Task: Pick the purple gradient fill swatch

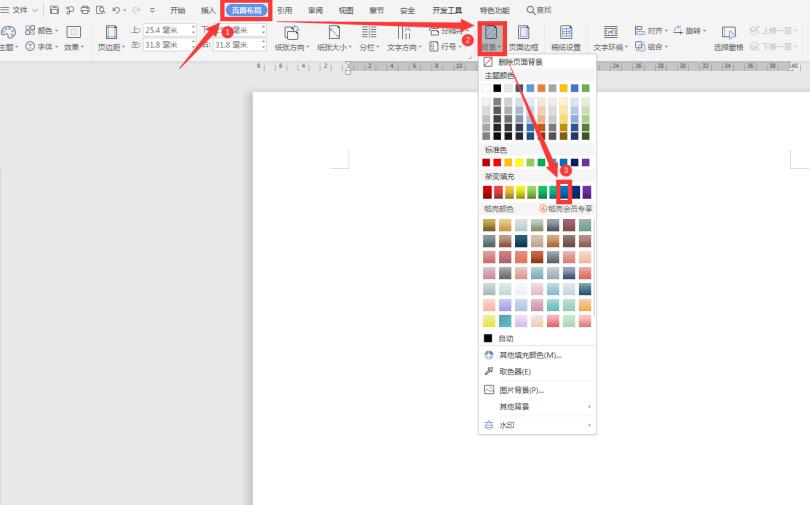Action: click(x=587, y=192)
